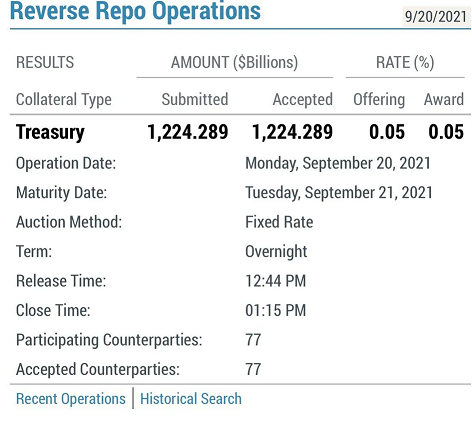Click the Award rate column header
472x421 pixels.
[x=444, y=99]
